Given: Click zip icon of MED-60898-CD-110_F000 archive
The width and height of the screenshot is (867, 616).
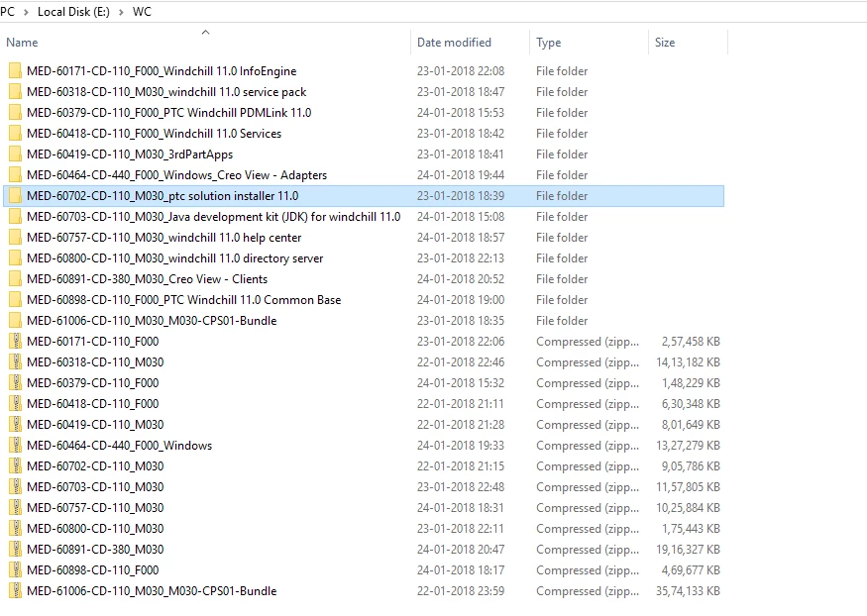Looking at the screenshot, I should tap(15, 570).
